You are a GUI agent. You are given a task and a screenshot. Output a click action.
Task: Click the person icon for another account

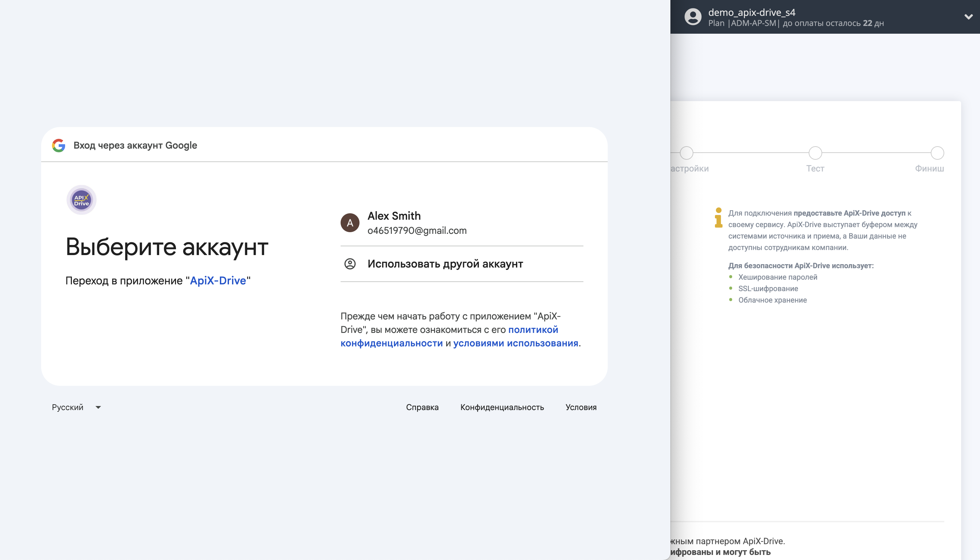350,264
